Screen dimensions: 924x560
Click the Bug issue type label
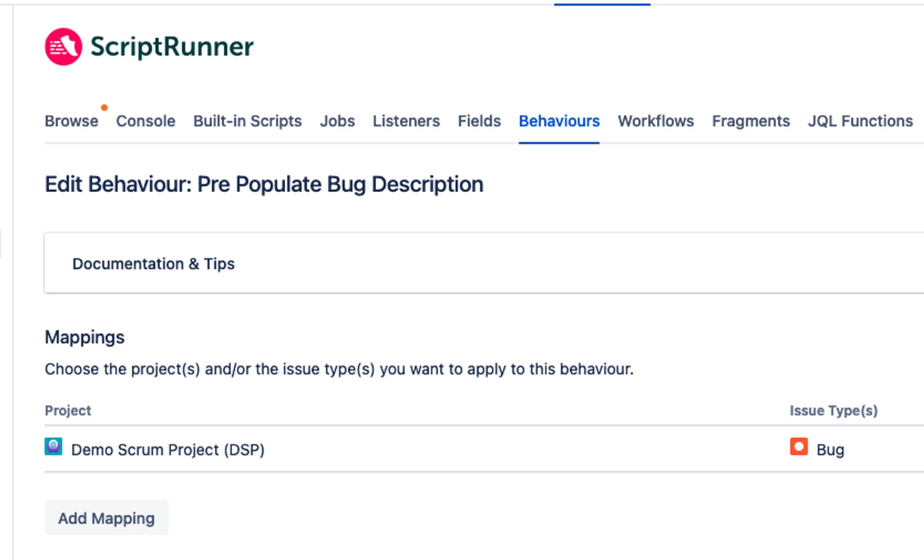830,450
